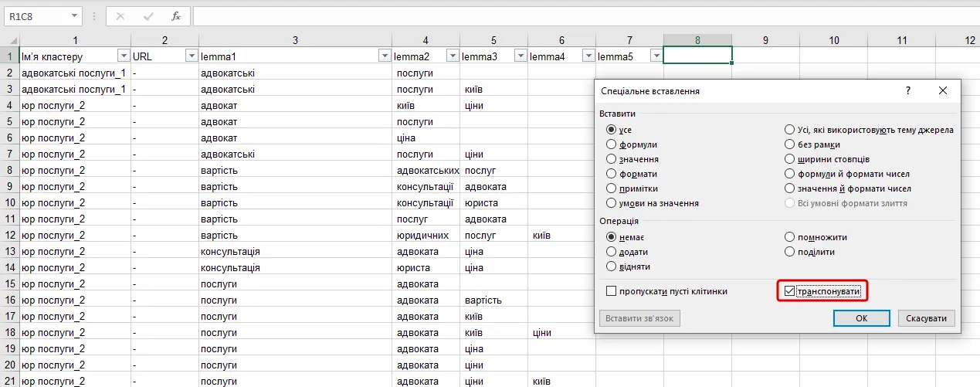Select the header of column 8

coord(697,40)
